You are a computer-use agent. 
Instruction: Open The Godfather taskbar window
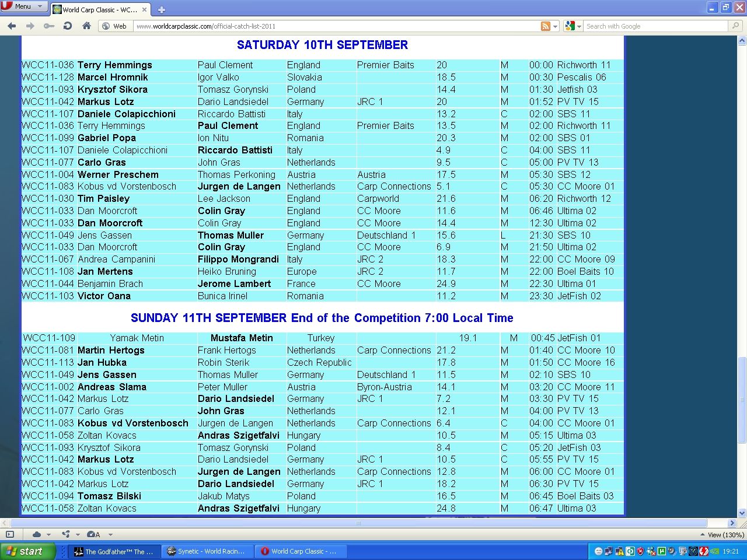[x=114, y=551]
